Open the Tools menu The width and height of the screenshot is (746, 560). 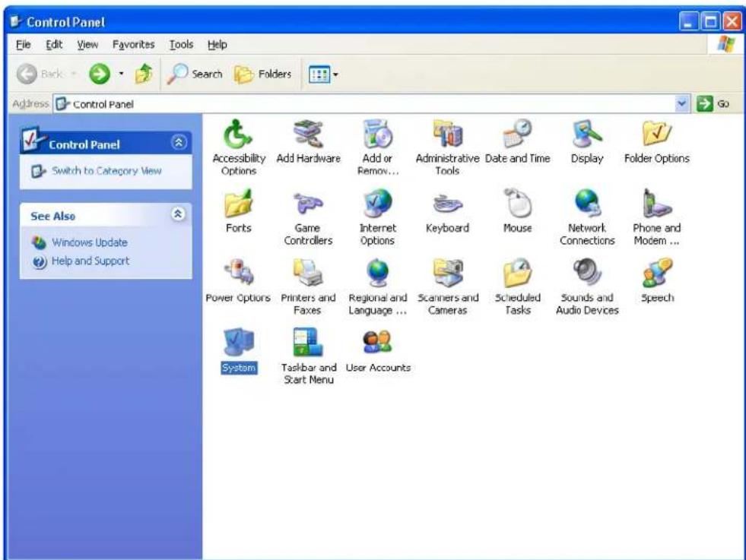(x=181, y=45)
